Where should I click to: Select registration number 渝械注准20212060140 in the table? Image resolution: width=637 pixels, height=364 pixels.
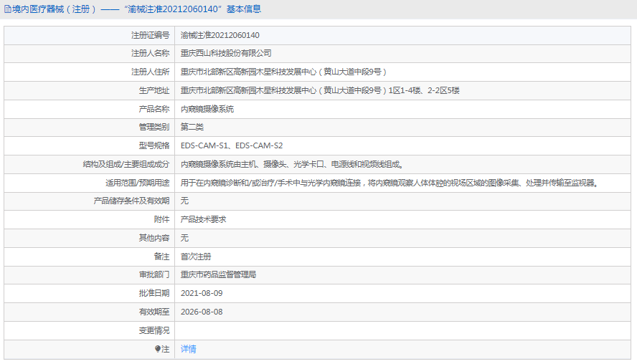[220, 35]
